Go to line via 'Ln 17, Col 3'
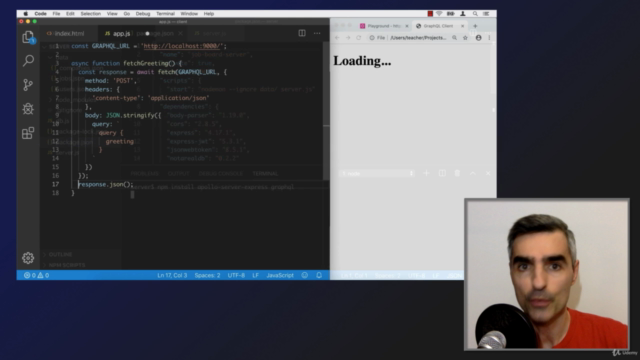 172,276
